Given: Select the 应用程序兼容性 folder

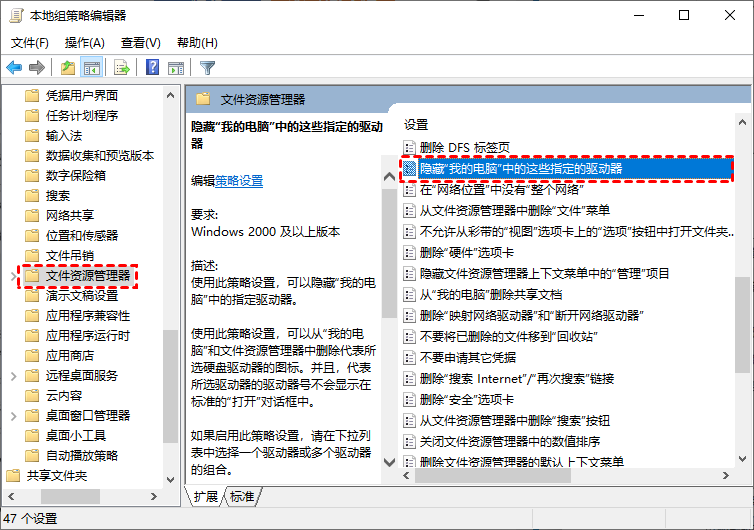Looking at the screenshot, I should click(x=88, y=315).
